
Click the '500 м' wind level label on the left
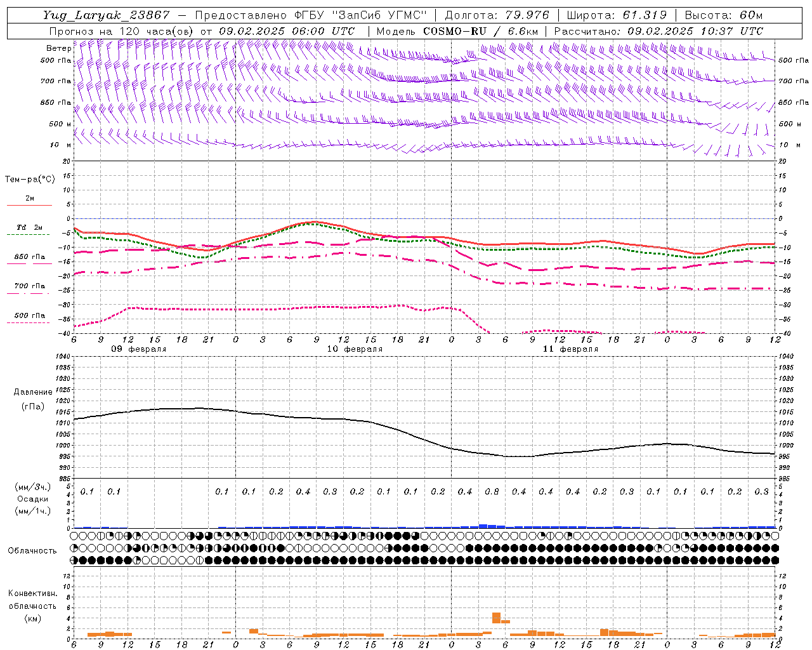coord(60,124)
